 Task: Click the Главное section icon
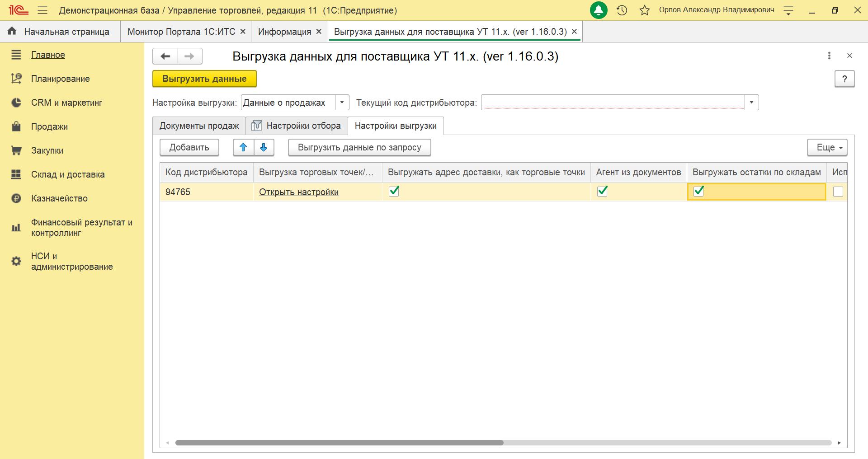16,55
